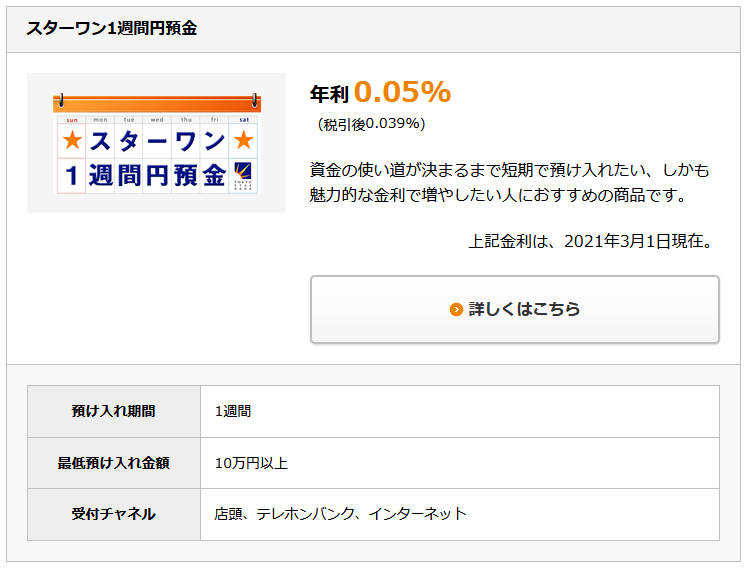Click the after-tax rate (税引後0.039%) text
Screen dimensions: 748x569
pos(371,124)
